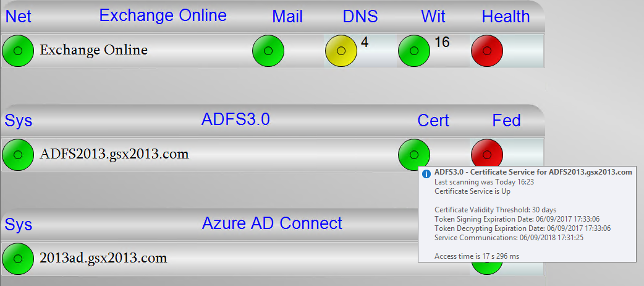Click the red Fed status indicator
Image resolution: width=644 pixels, height=286 pixels.
[x=487, y=153]
